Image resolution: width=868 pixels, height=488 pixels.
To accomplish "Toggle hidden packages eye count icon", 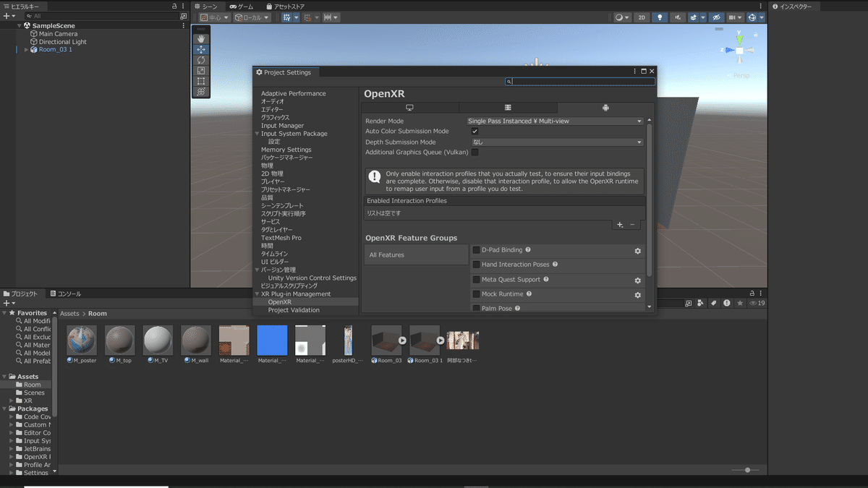I will click(x=757, y=304).
